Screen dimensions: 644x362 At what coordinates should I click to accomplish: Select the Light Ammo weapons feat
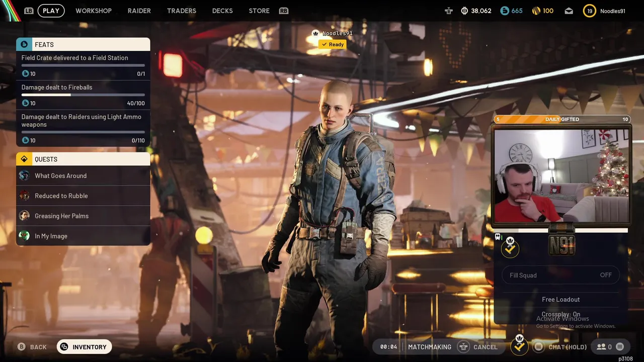coord(83,128)
